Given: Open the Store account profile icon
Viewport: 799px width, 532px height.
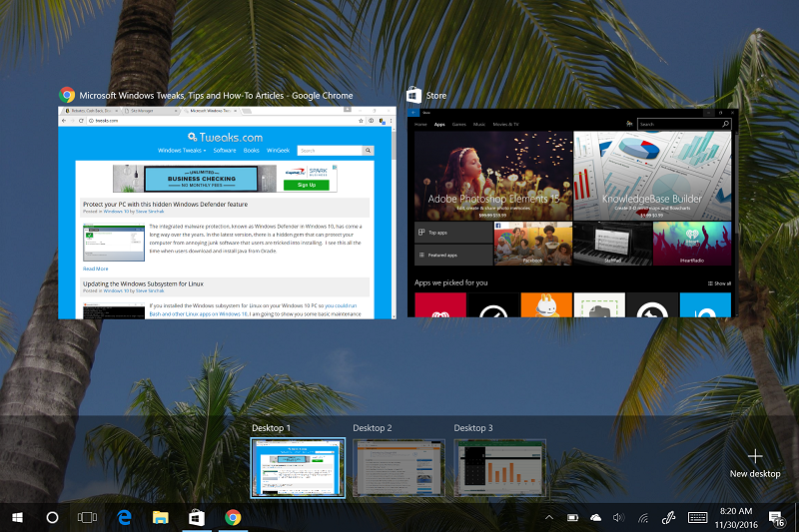Looking at the screenshot, I should 629,124.
